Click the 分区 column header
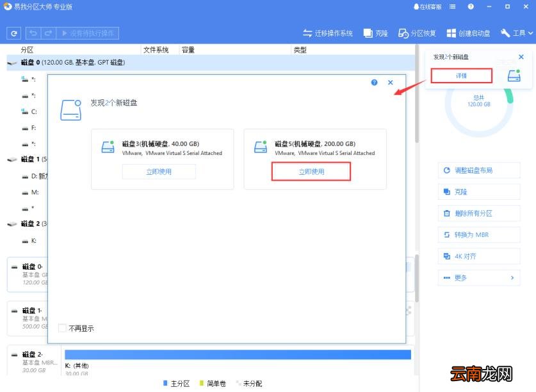 point(27,50)
